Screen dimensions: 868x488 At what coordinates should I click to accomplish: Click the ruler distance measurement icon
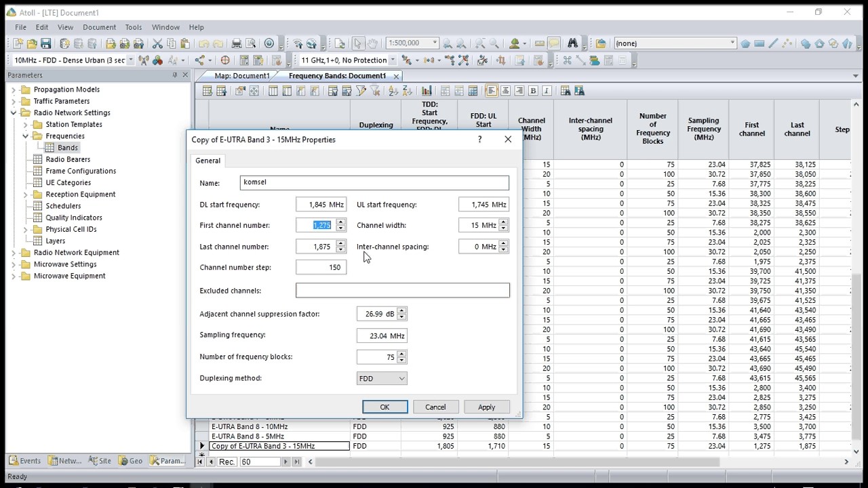(x=540, y=43)
